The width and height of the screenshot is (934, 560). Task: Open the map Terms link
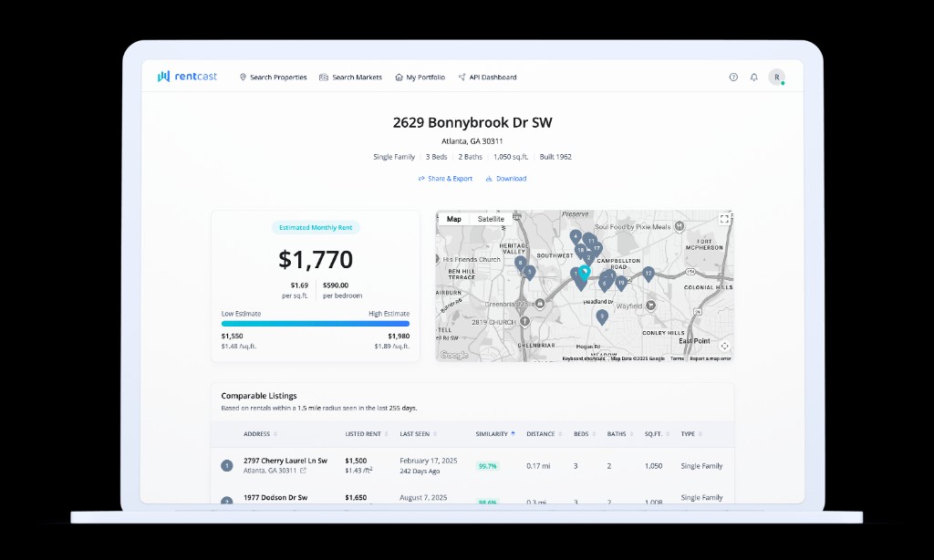pyautogui.click(x=678, y=358)
